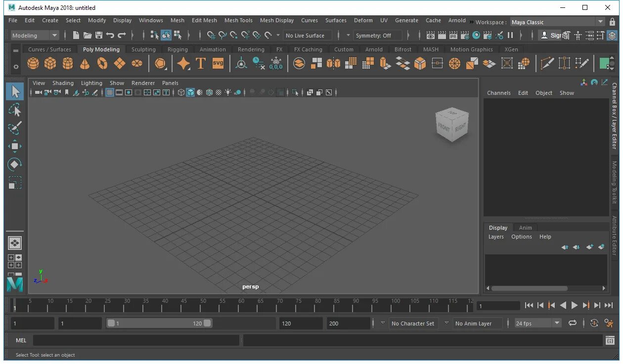
Task: Create a Polygon Cube from shelf
Action: click(50, 64)
